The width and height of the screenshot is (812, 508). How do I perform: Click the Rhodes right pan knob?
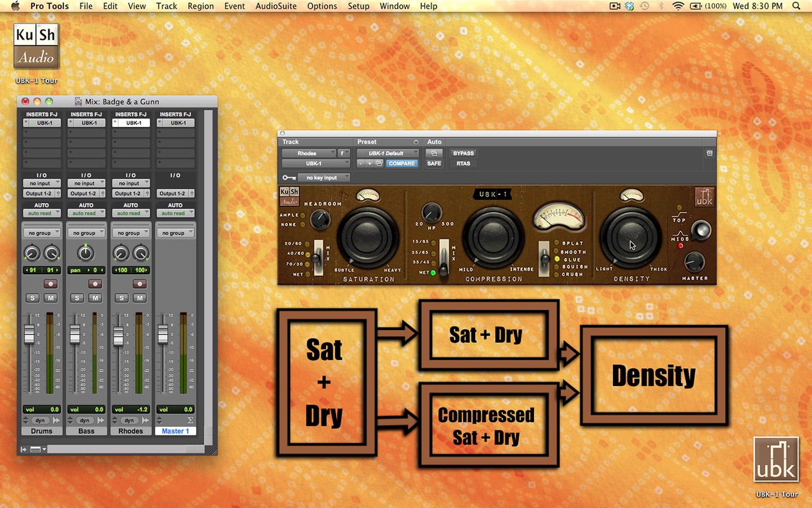coord(141,253)
